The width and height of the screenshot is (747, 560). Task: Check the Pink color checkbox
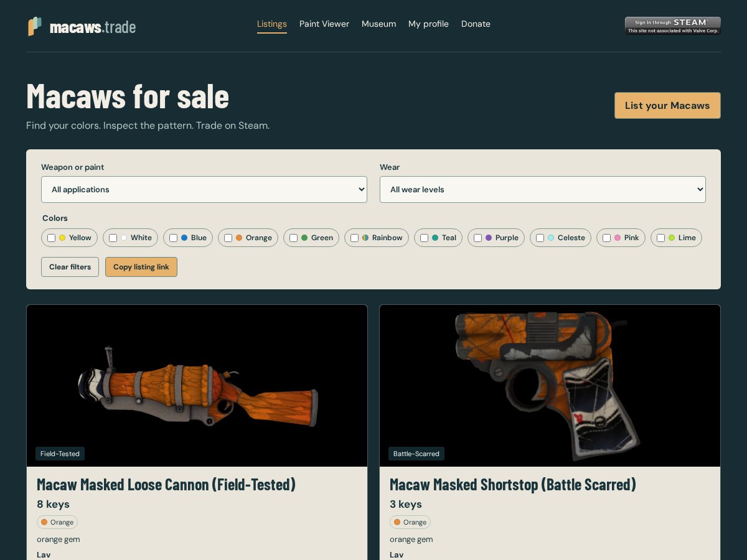point(607,238)
